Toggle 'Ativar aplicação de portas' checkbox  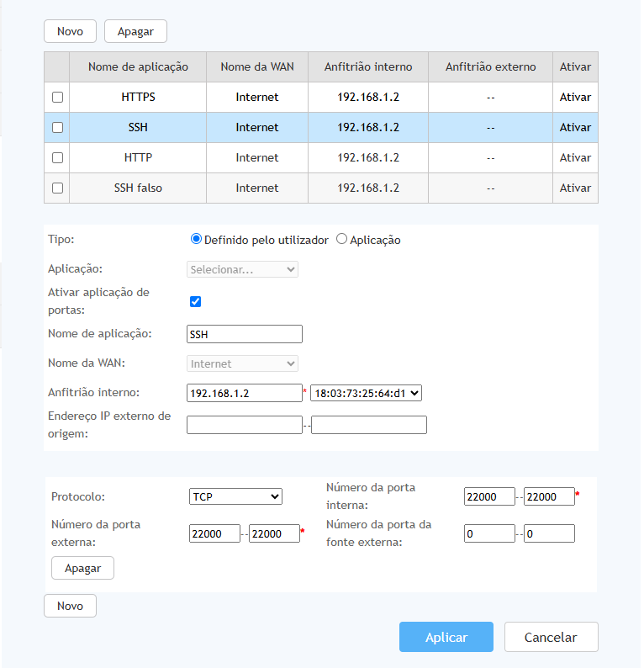click(x=195, y=301)
